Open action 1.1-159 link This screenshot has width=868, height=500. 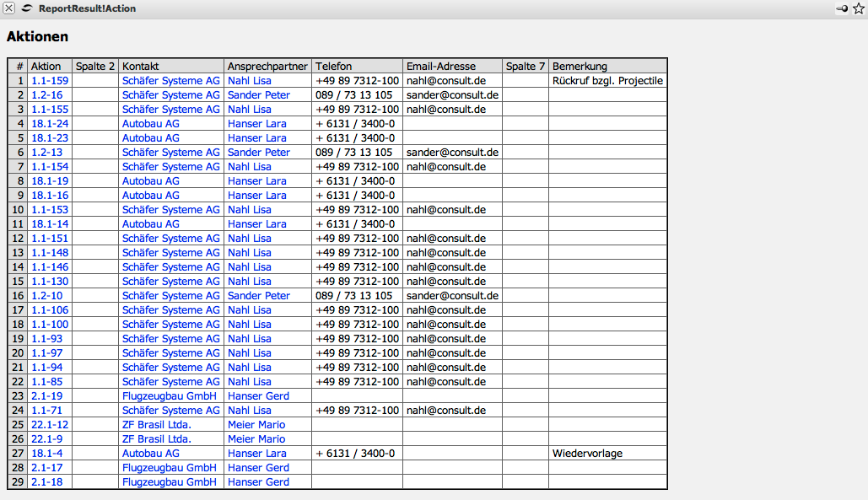pyautogui.click(x=50, y=81)
